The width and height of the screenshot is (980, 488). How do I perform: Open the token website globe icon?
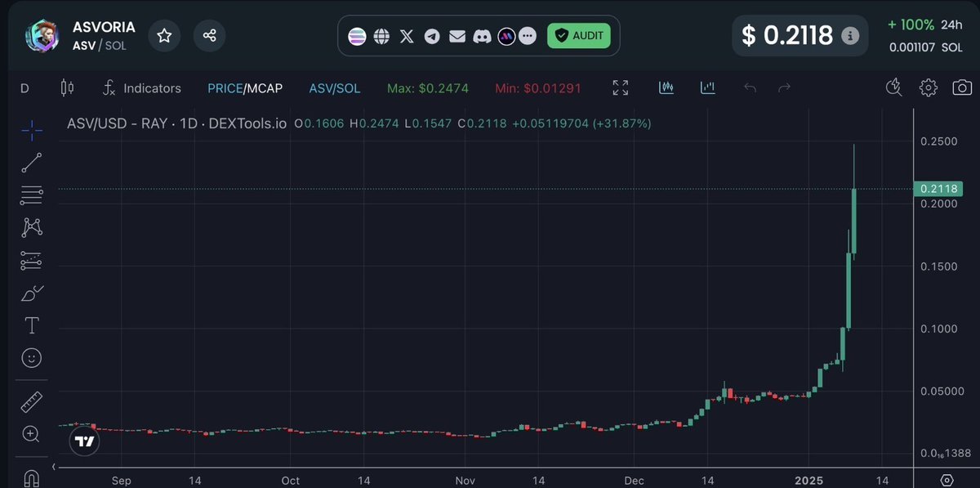click(381, 36)
